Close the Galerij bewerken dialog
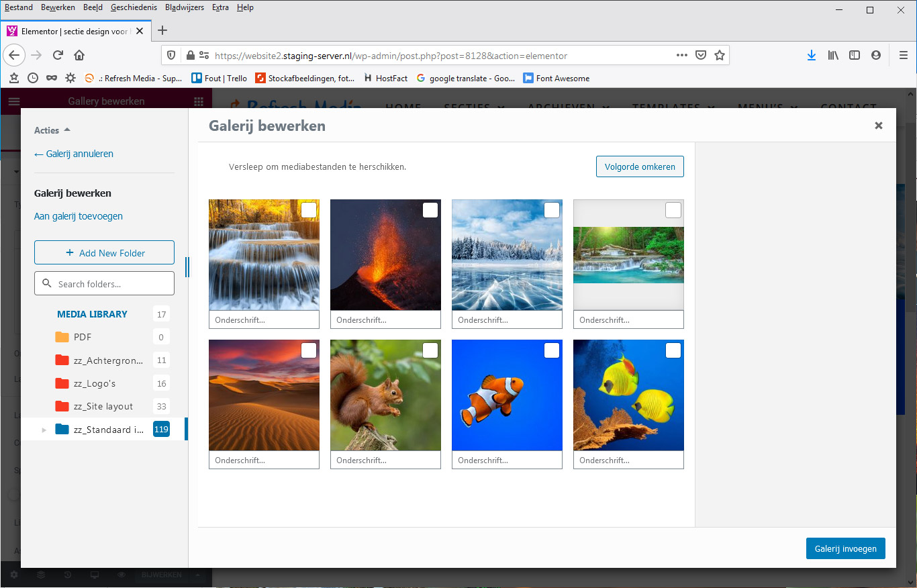Screen dimensions: 917x588 878,126
